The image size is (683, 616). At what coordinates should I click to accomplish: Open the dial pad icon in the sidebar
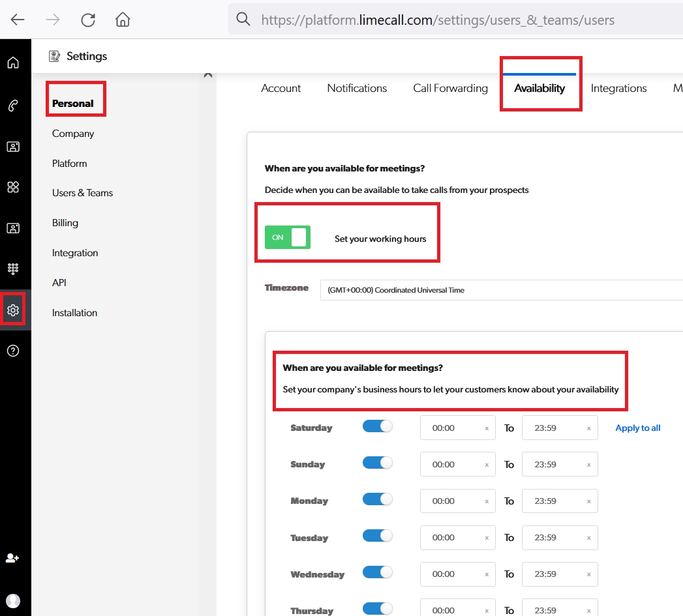click(x=13, y=269)
